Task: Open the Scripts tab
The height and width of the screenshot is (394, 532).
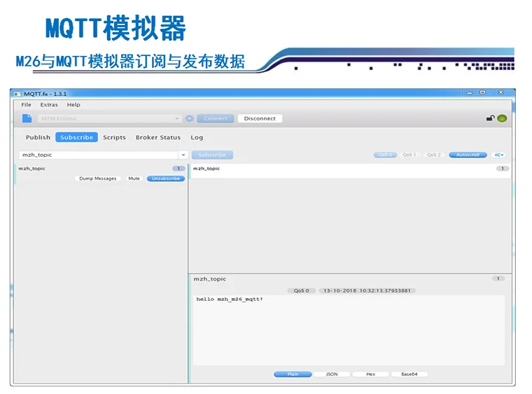Action: point(114,137)
